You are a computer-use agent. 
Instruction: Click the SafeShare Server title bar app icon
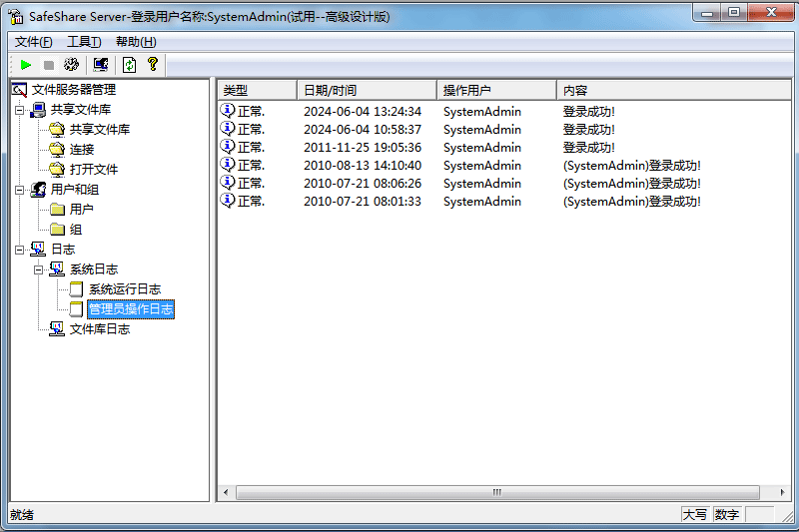(16, 17)
